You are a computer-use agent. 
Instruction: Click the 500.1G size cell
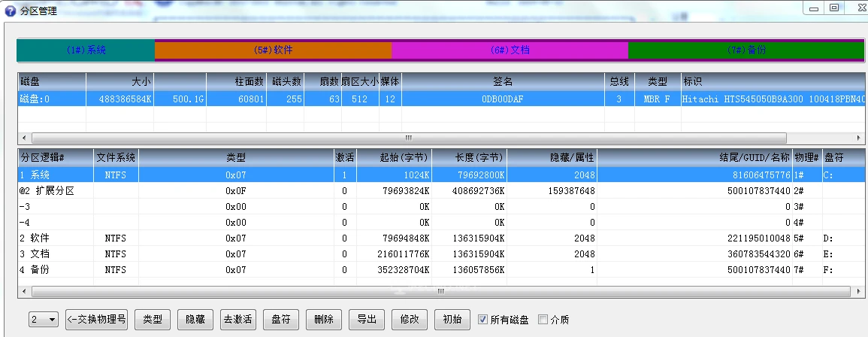click(x=180, y=99)
